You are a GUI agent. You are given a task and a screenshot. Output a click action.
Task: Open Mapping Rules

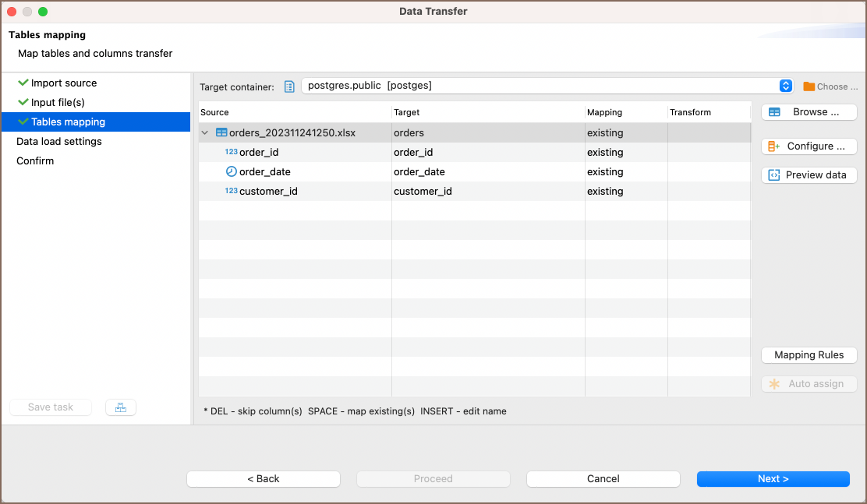(809, 355)
